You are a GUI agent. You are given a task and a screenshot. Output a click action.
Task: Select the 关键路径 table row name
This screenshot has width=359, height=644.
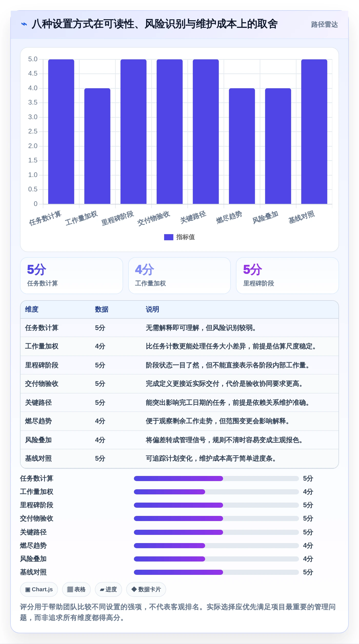38,403
